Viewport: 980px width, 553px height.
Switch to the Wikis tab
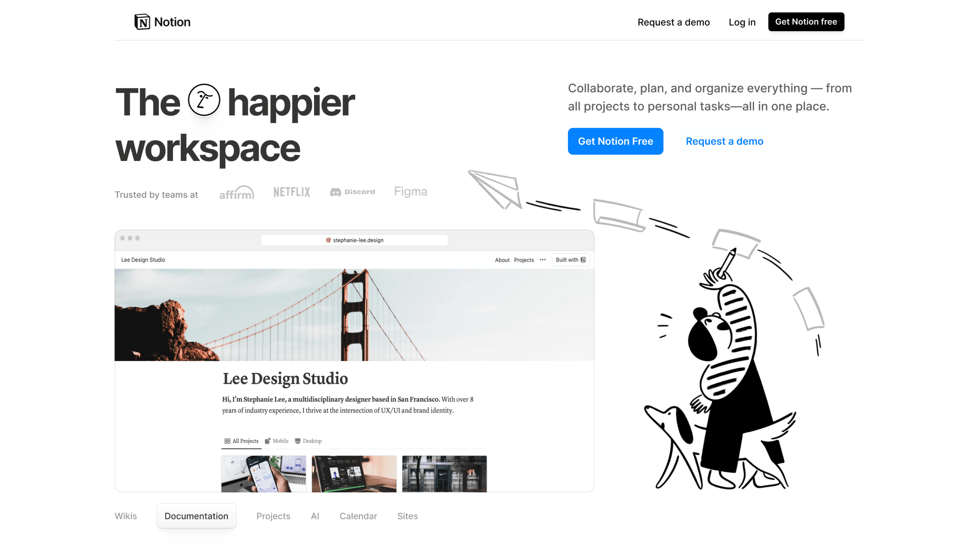coord(126,516)
